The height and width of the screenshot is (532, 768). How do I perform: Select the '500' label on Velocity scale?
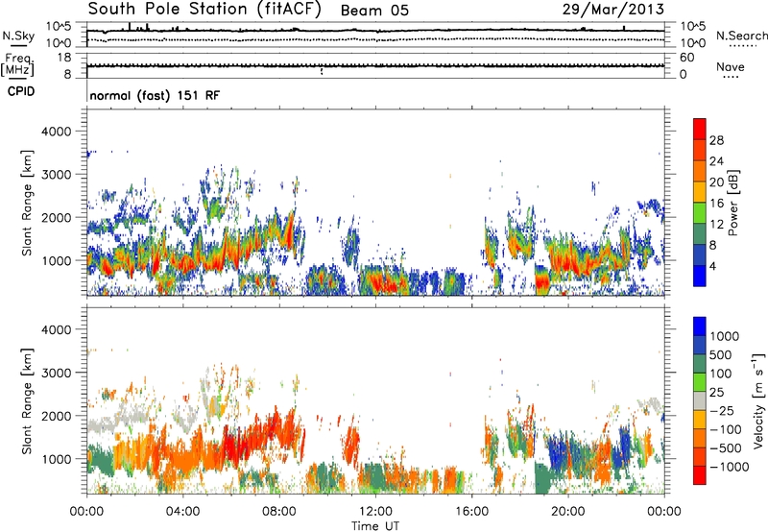click(721, 355)
